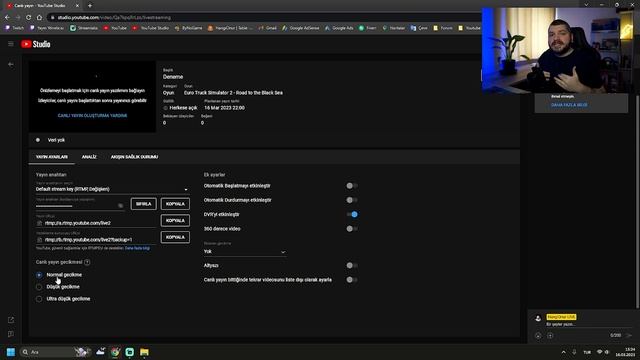
Task: Reveal the hidden stream key eye icon
Action: [x=120, y=206]
